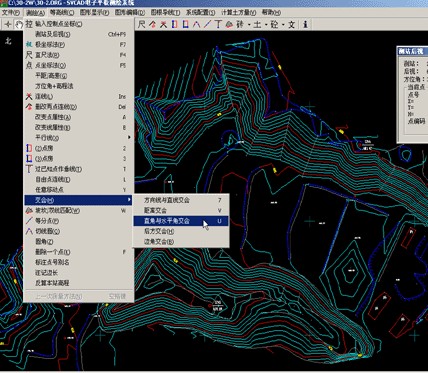The image size is (428, 373).
Task: Click the 砖 brick structure toolbar icon
Action: pos(240,24)
